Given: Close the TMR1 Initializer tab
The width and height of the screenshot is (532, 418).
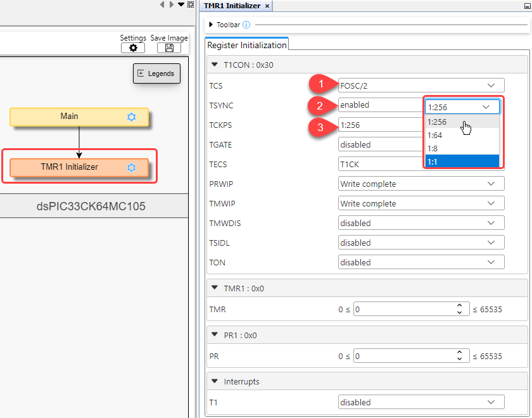Looking at the screenshot, I should click(267, 6).
